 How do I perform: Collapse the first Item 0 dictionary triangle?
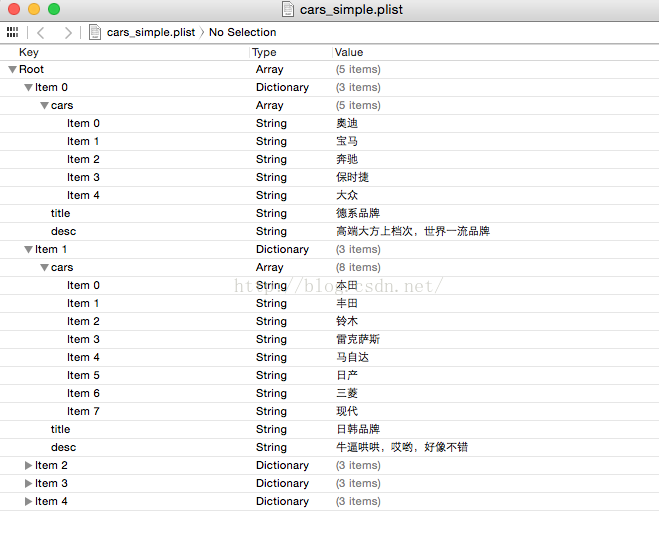[x=29, y=87]
